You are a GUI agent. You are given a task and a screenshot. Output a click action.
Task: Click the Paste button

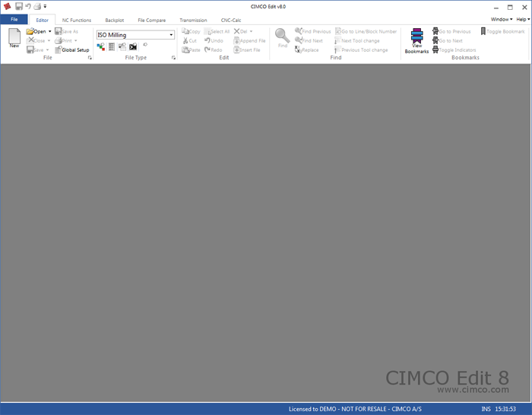coord(191,50)
